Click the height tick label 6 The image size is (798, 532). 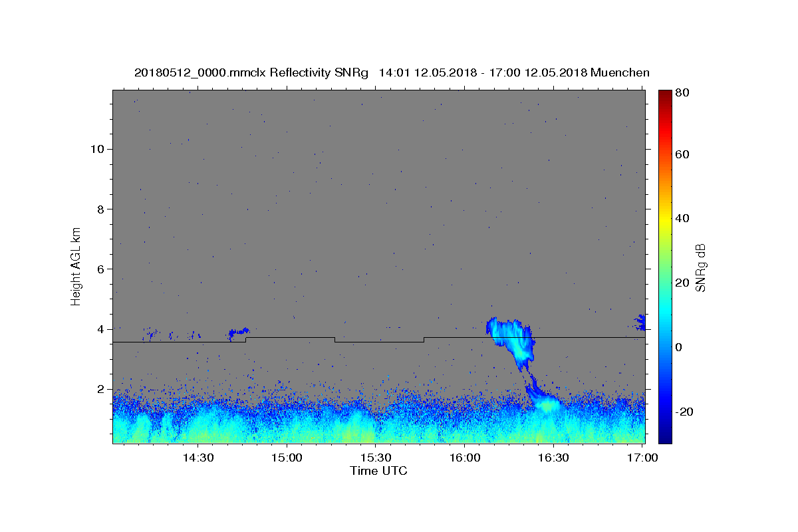[101, 269]
